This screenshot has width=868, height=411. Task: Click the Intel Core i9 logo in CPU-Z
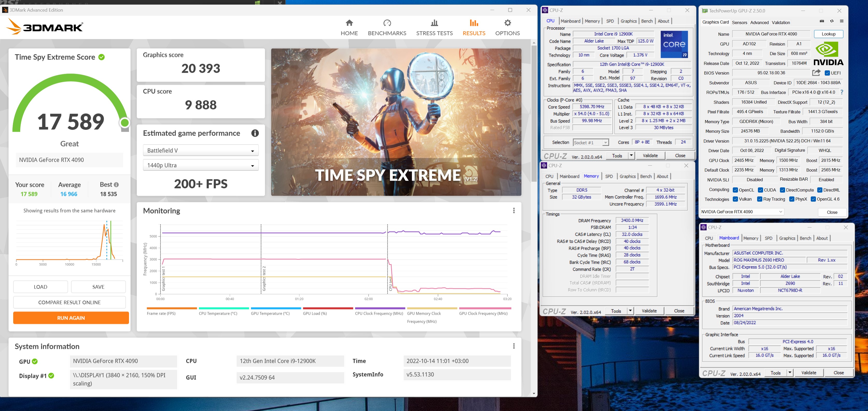coord(674,45)
